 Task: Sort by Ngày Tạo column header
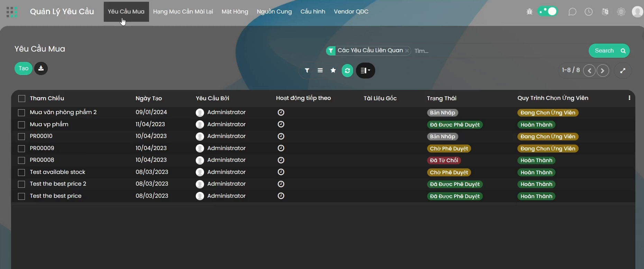149,98
